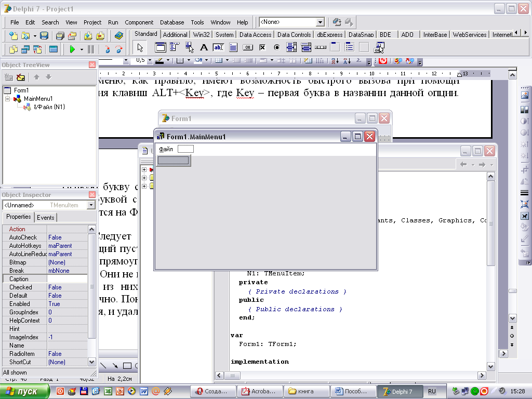
Task: Click the Default property False value
Action: (67, 296)
